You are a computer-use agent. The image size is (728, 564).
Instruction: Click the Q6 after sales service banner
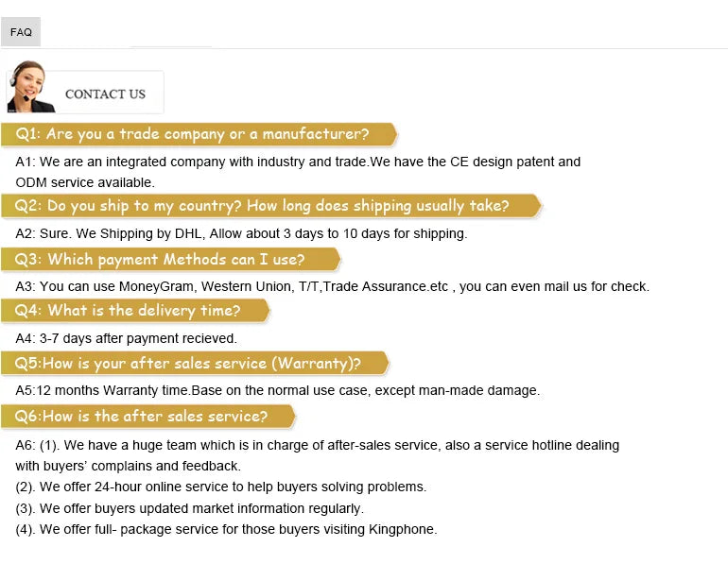[x=148, y=417]
